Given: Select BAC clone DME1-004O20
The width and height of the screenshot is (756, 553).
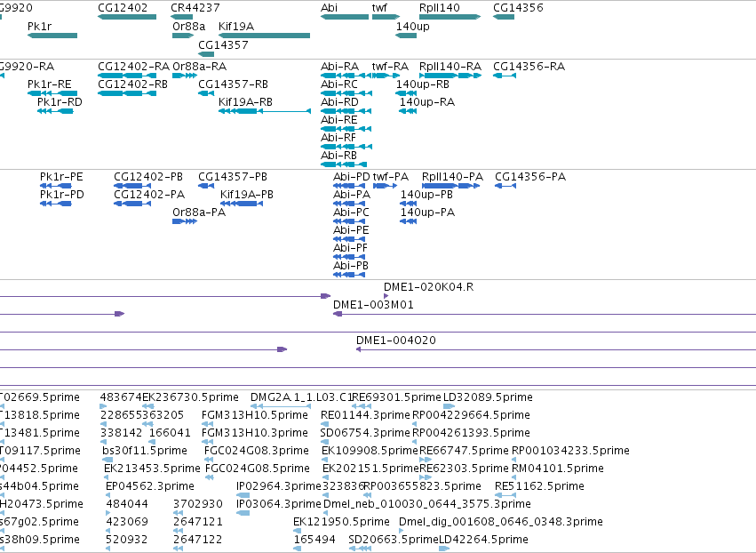Looking at the screenshot, I should pyautogui.click(x=396, y=341).
